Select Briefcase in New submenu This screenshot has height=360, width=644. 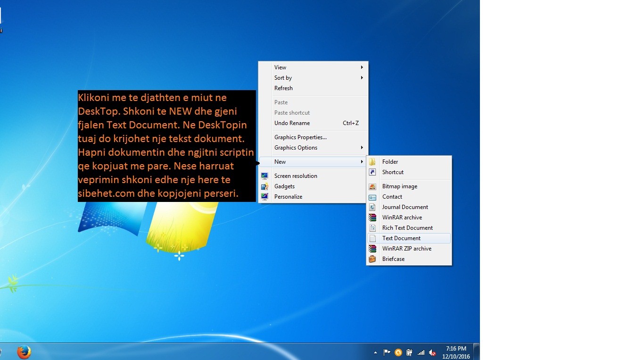(x=409, y=259)
